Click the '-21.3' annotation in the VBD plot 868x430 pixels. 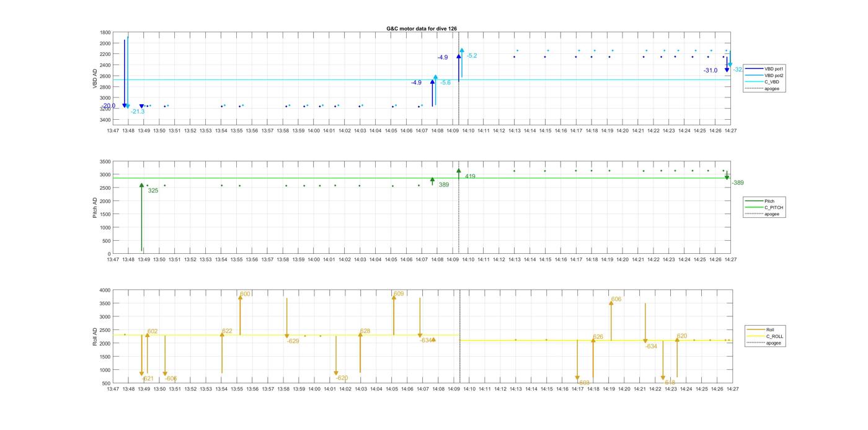tap(138, 112)
